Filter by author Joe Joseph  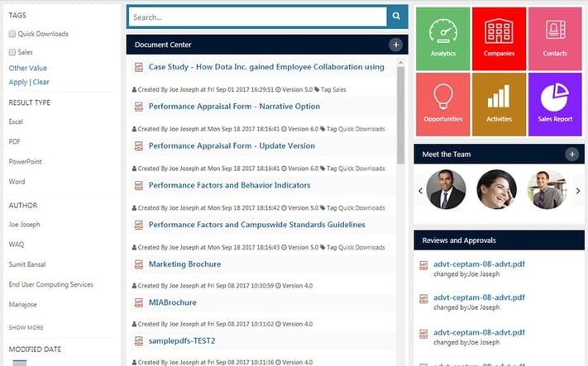pyautogui.click(x=24, y=225)
